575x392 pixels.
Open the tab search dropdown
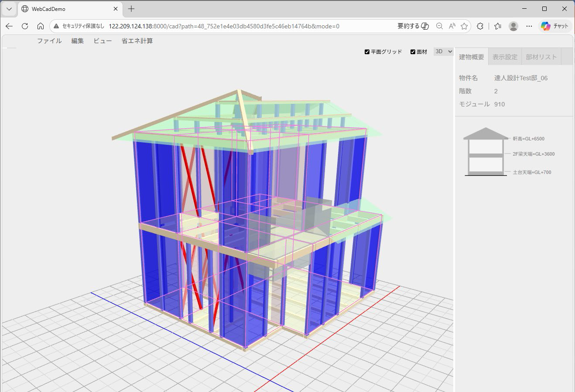click(9, 9)
